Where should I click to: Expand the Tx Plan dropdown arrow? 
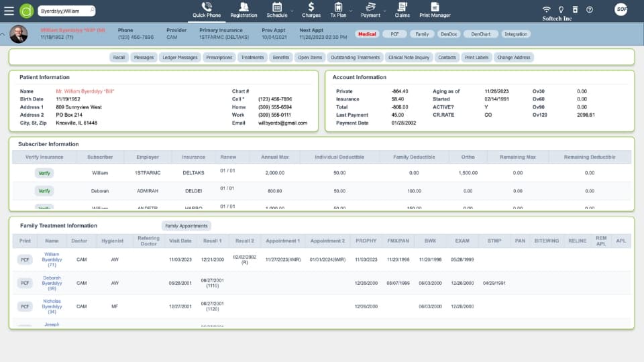(x=350, y=11)
